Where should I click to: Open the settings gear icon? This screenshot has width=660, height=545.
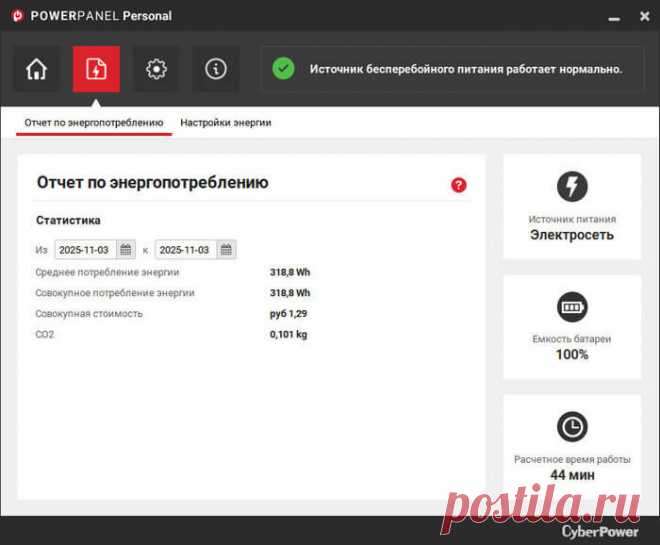tap(156, 69)
